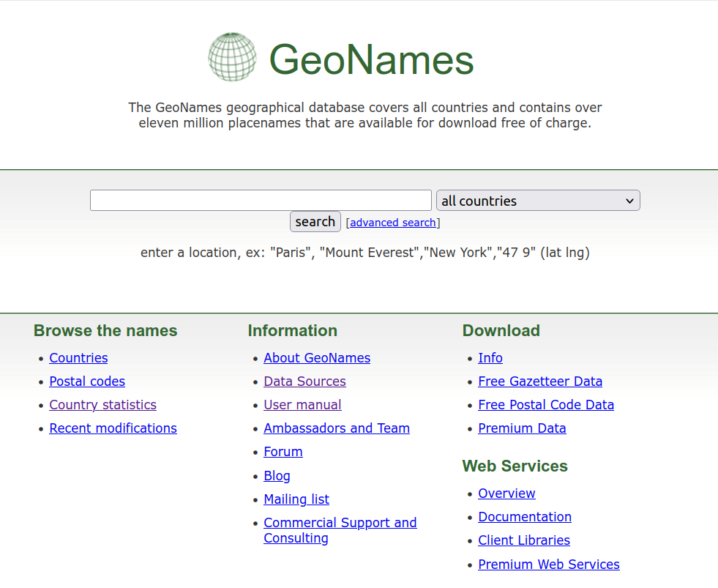Viewport: 718px width, 588px height.
Task: Open the all countries dropdown
Action: tap(537, 201)
